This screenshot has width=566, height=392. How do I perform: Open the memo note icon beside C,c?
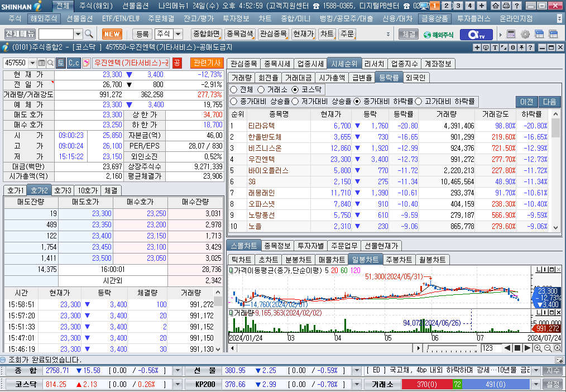[x=86, y=63]
